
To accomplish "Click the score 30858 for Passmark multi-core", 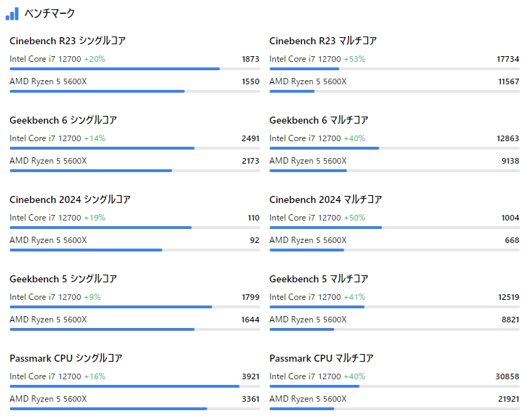I will (x=507, y=376).
